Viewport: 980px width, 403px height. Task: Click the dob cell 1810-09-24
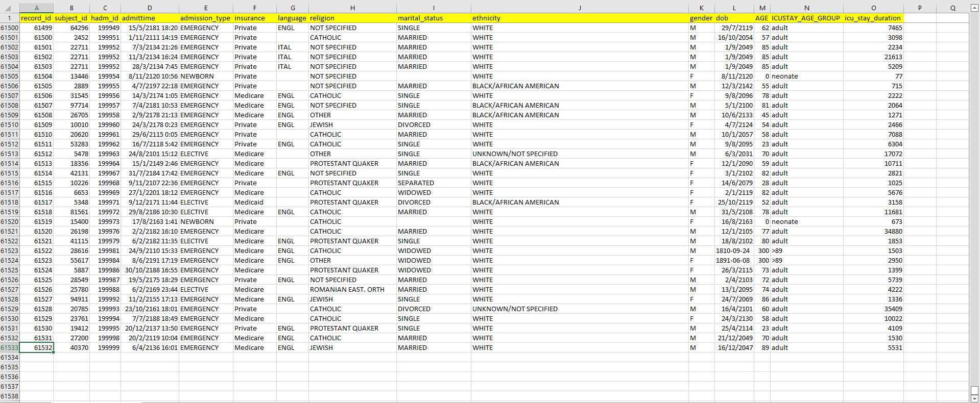pyautogui.click(x=734, y=250)
